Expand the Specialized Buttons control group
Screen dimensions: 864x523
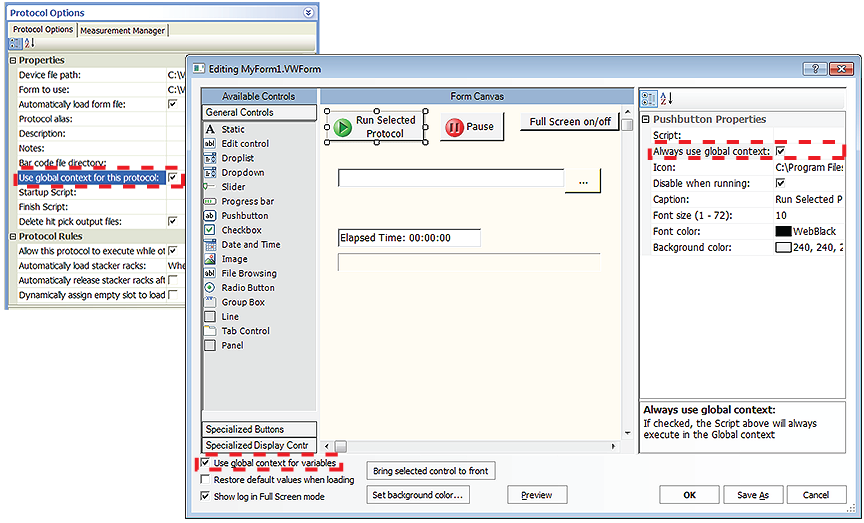[259, 429]
